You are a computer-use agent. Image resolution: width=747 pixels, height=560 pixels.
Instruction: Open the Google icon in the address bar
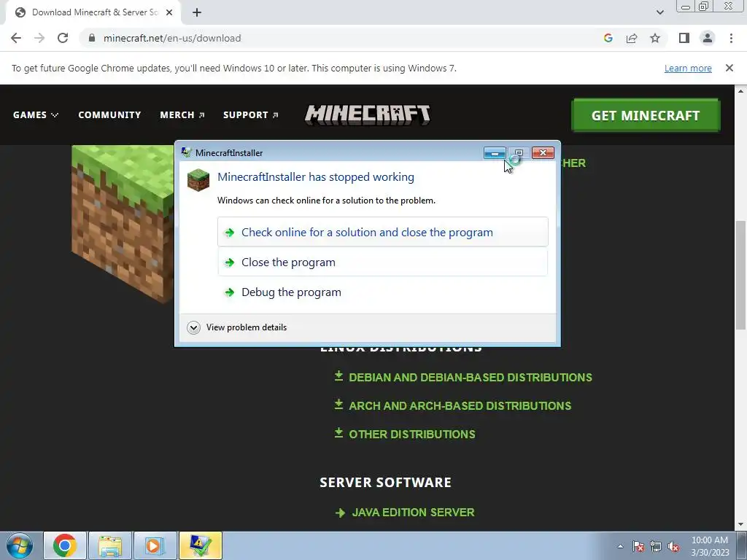coord(608,38)
